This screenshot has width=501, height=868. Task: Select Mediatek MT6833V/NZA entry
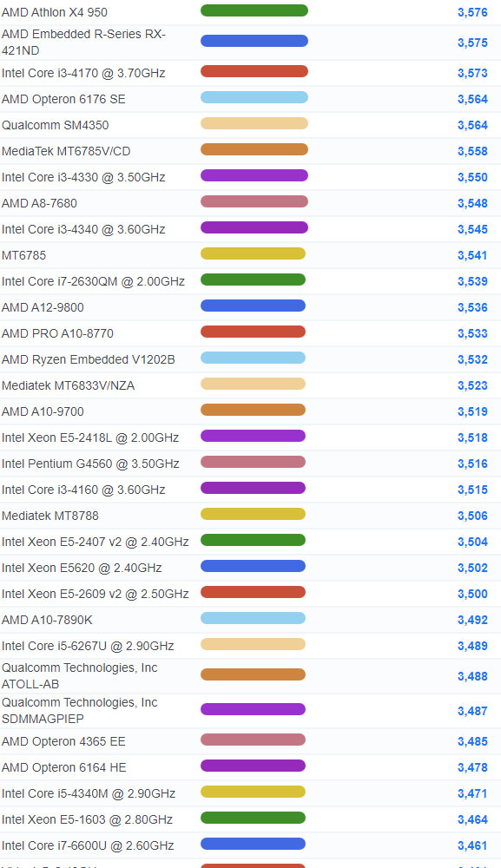68,385
